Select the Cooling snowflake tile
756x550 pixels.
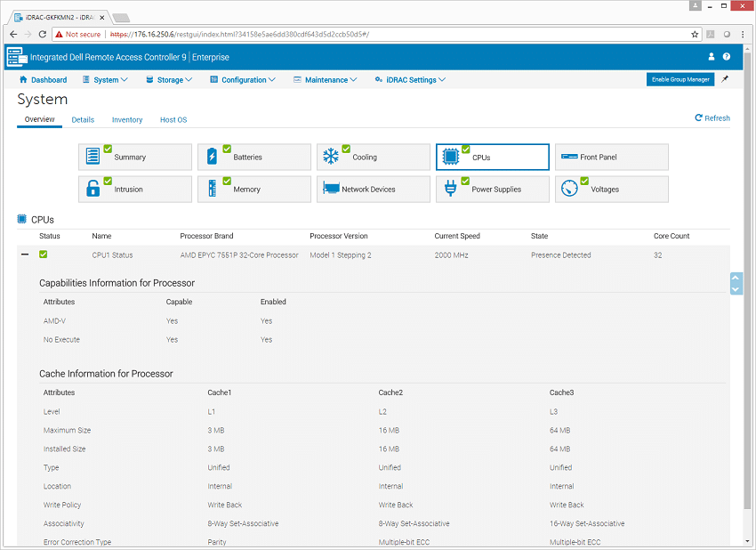point(374,157)
